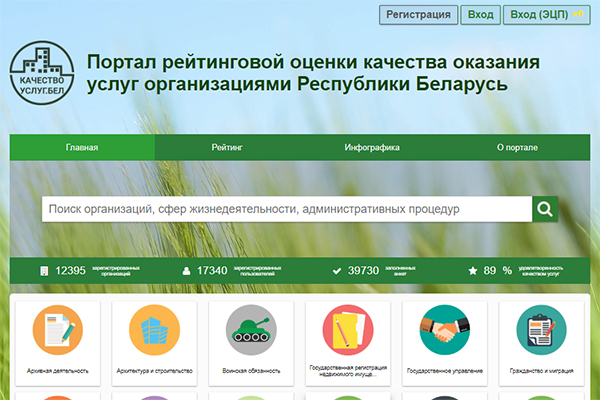Image resolution: width=600 pixels, height=400 pixels.
Task: Click the Гражданство и миграция label
Action: (541, 371)
